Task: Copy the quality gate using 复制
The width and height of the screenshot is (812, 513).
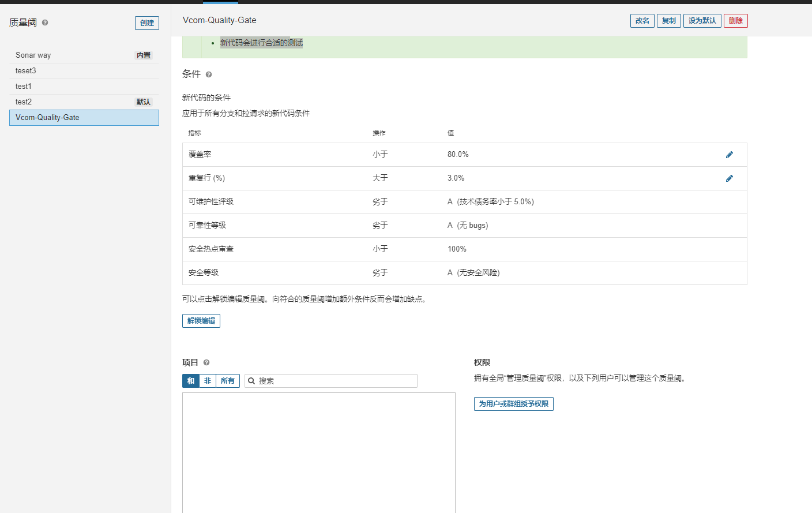Action: pyautogui.click(x=669, y=21)
